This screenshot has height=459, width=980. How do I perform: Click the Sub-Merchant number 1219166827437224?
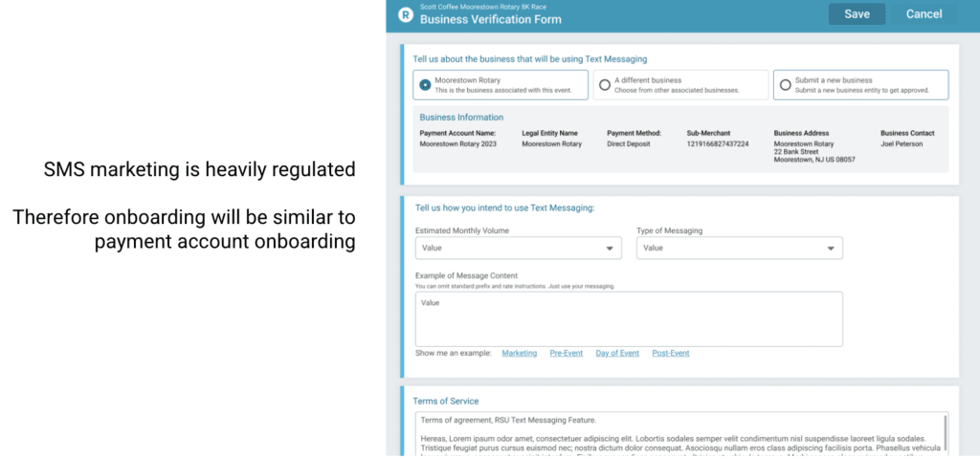point(717,143)
